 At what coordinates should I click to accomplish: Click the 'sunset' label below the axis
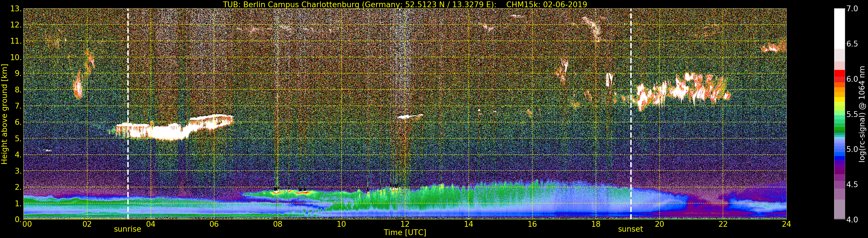(x=631, y=229)
